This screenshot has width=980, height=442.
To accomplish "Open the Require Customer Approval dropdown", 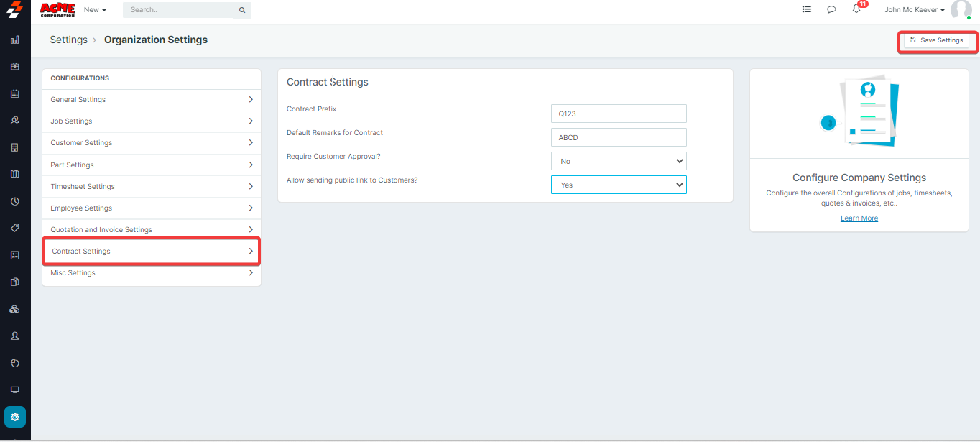I will [x=619, y=161].
